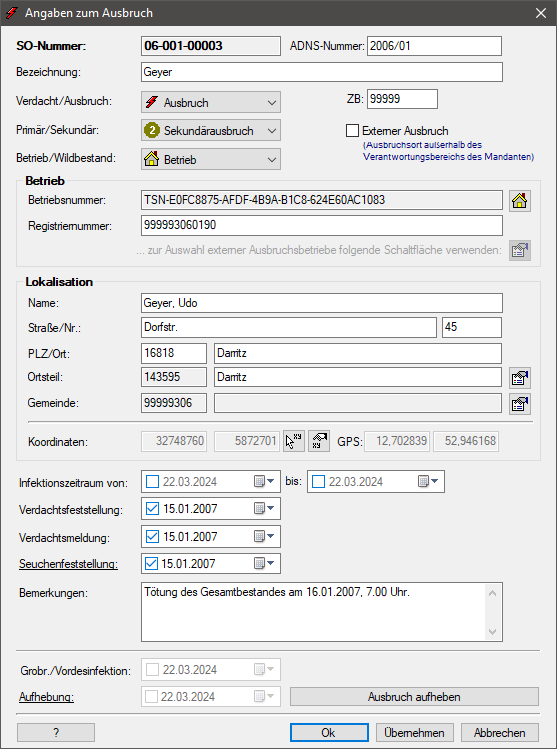
Task: Open the Betrieb/Wildbestand dropdown
Action: [x=211, y=160]
